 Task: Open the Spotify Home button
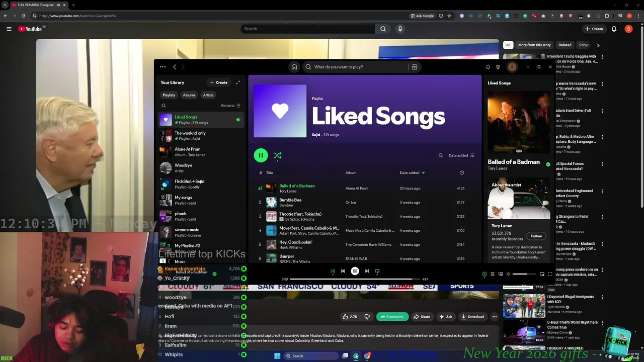coord(294,67)
